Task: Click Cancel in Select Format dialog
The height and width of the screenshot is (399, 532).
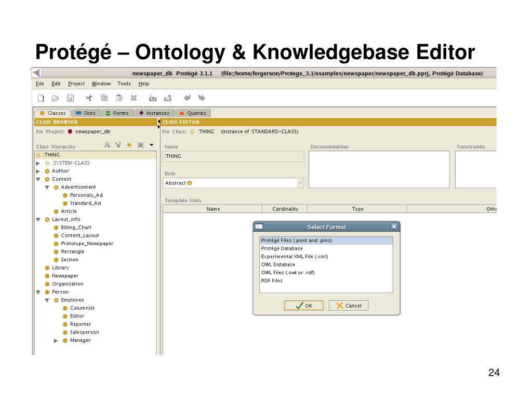Action: click(349, 305)
